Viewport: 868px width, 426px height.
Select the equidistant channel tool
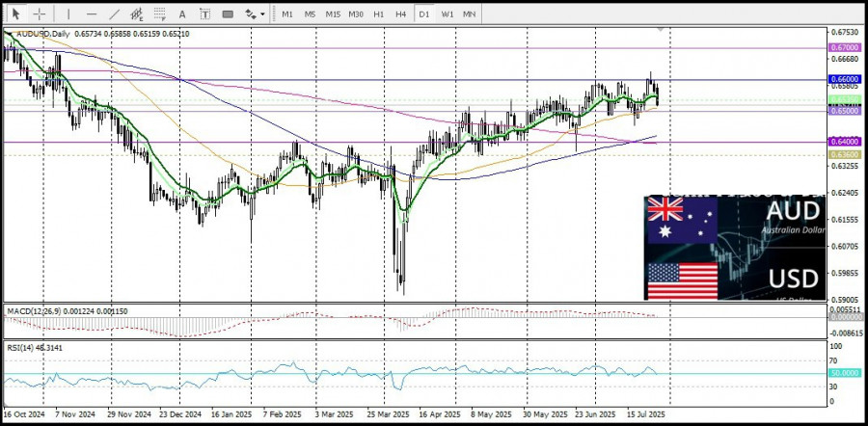point(137,13)
